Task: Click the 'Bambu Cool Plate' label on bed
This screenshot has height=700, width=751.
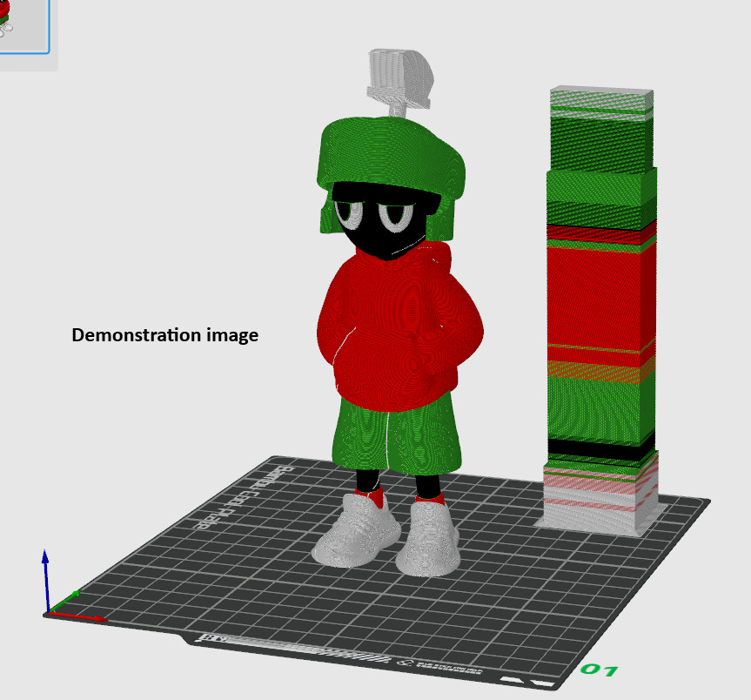Action: [247, 497]
